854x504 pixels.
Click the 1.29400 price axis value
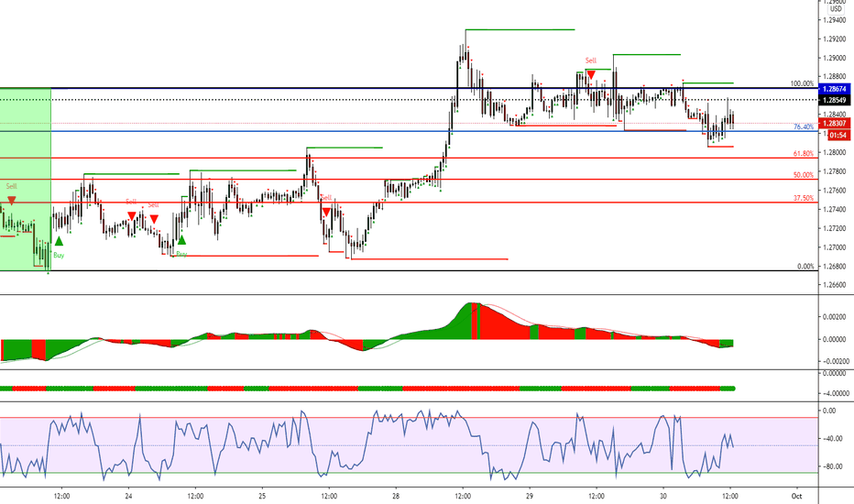pyautogui.click(x=835, y=20)
